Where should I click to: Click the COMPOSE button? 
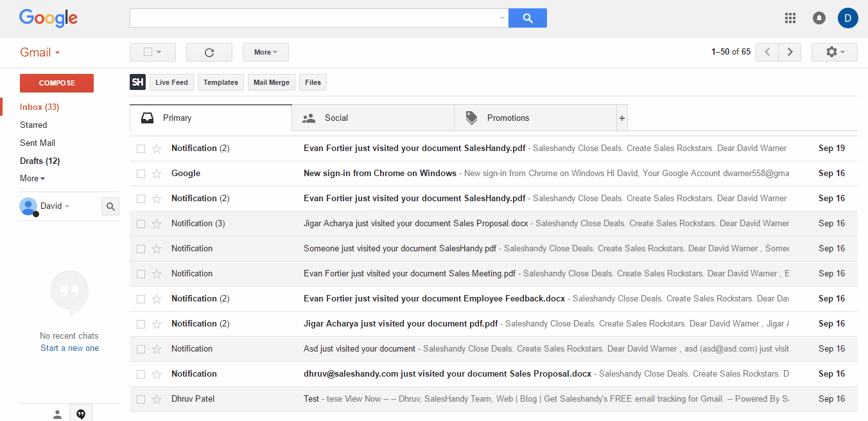point(56,83)
